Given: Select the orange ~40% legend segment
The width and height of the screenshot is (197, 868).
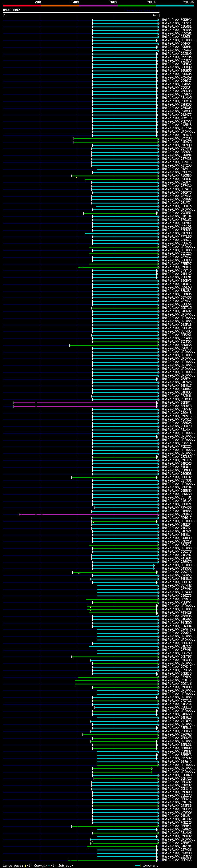Looking at the screenshot, I should coord(60,6).
